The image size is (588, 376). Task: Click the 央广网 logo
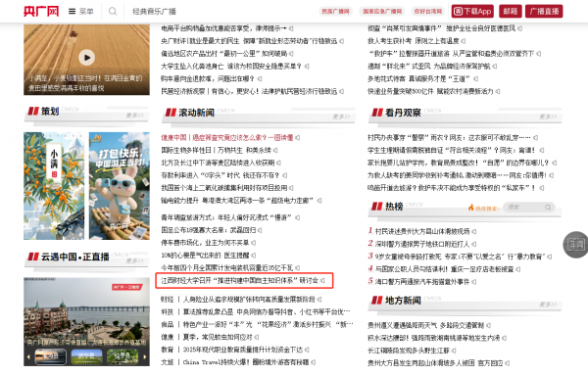pyautogui.click(x=41, y=11)
